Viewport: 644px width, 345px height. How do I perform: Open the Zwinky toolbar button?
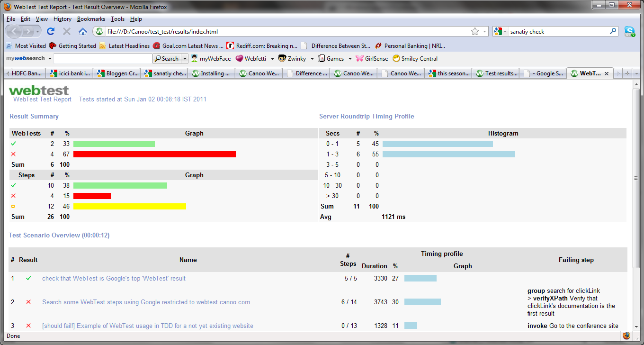(x=293, y=59)
